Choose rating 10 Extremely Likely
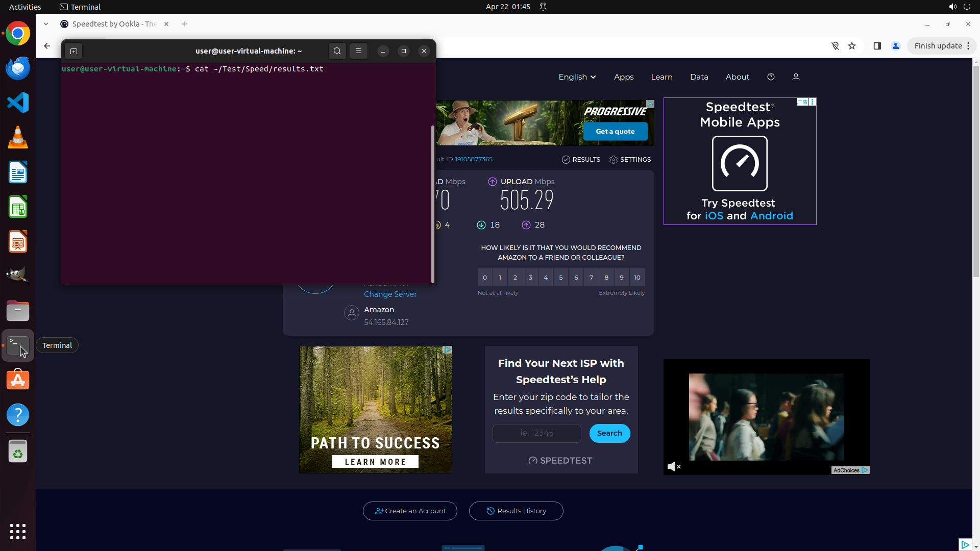 (x=637, y=278)
